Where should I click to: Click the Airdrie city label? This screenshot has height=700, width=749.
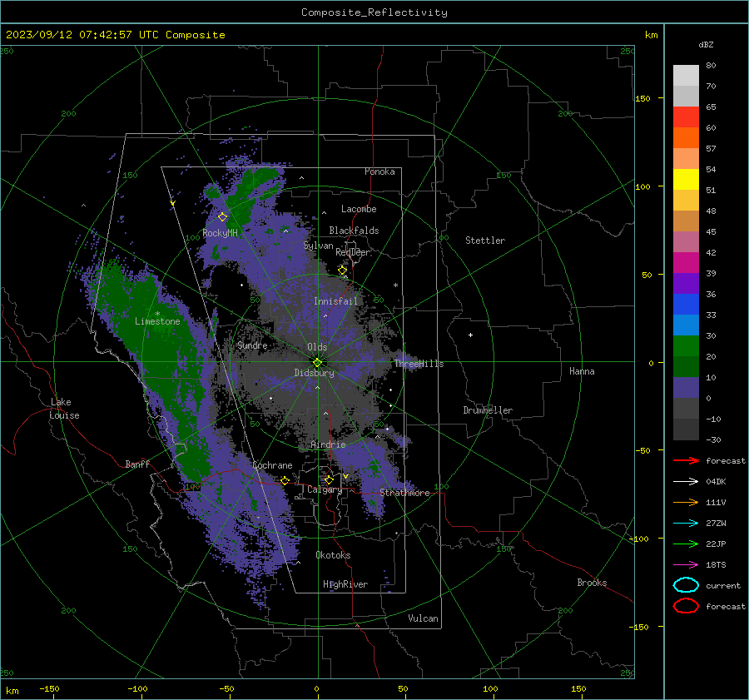click(328, 444)
